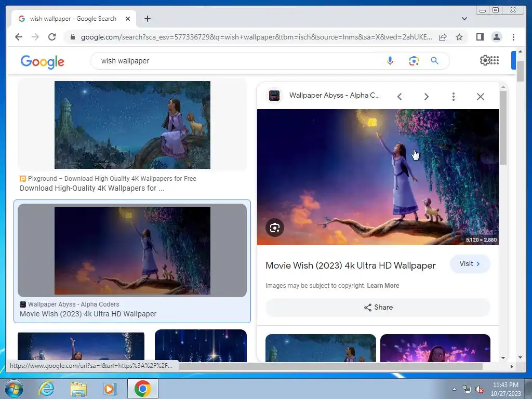Submit search with magnifier icon

pos(435,61)
